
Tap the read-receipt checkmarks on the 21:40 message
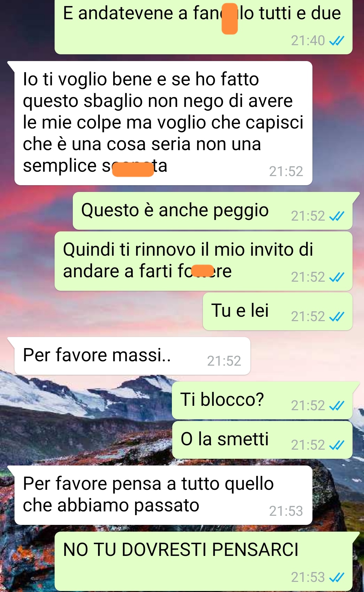pos(336,41)
